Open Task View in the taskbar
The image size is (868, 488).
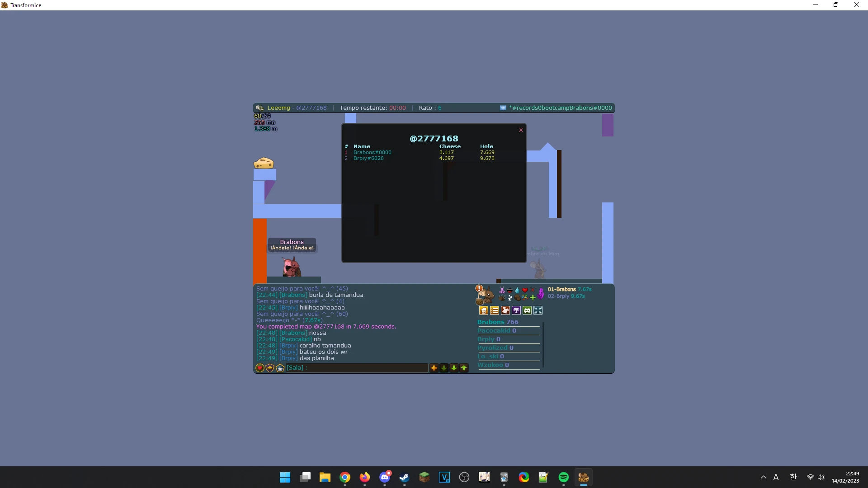(305, 478)
